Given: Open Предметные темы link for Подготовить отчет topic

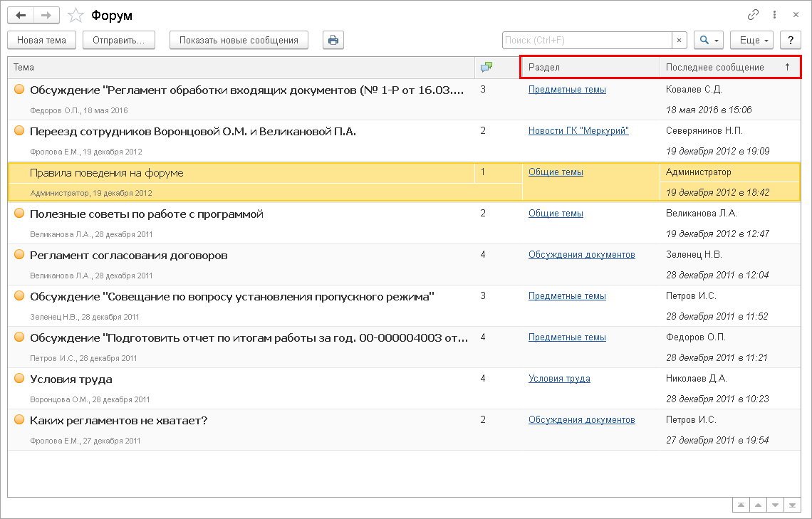Looking at the screenshot, I should coord(567,337).
